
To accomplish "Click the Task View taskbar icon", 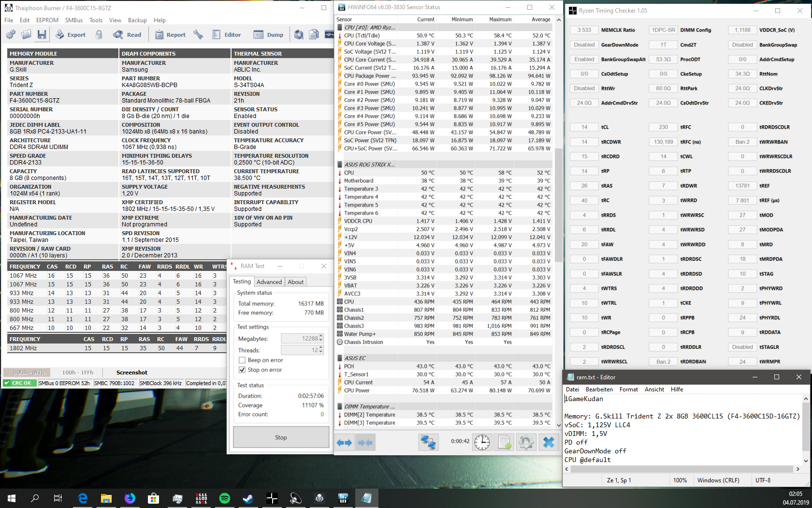I will pos(58,498).
